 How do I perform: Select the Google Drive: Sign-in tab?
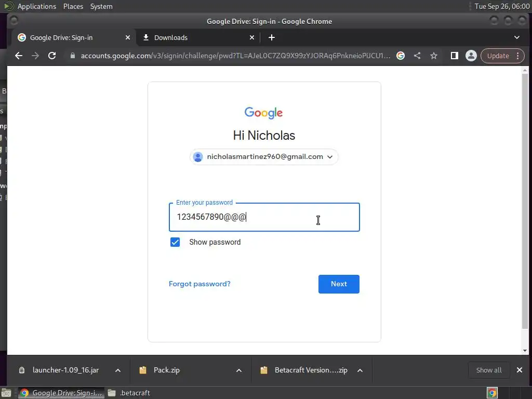(74, 37)
